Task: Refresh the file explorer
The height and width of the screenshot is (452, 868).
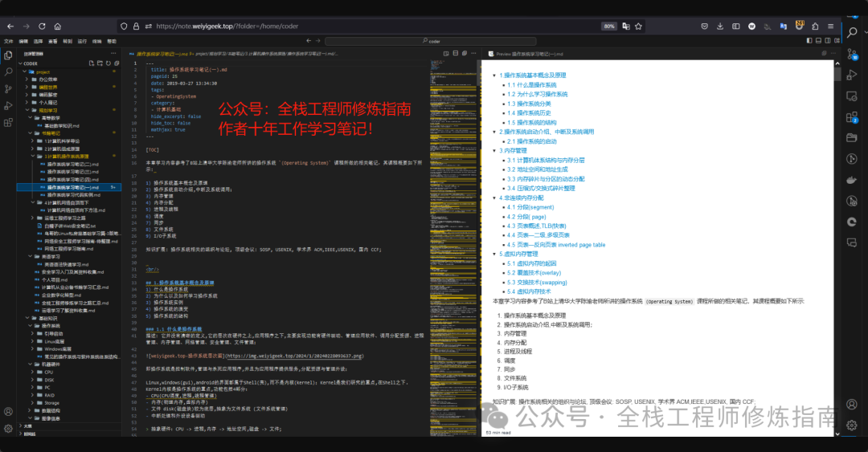Action: point(108,63)
